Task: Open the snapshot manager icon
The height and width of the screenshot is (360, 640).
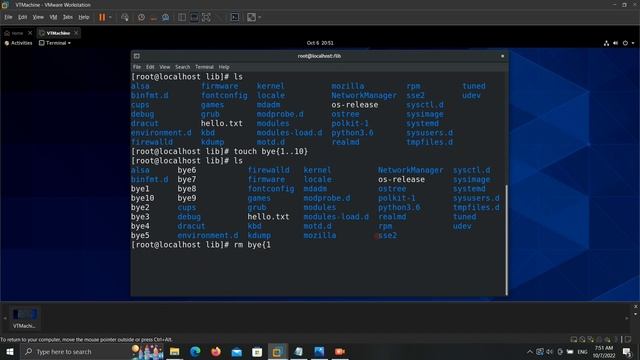Action: 165,17
